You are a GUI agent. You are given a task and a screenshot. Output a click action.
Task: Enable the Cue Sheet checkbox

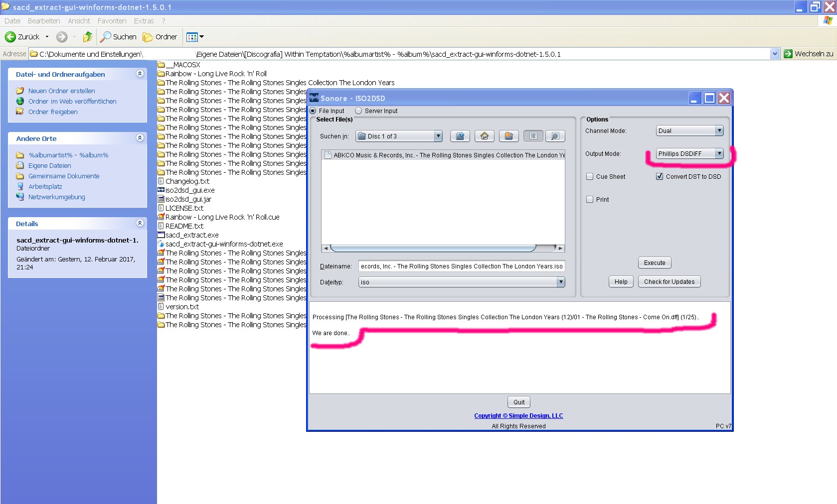(590, 176)
